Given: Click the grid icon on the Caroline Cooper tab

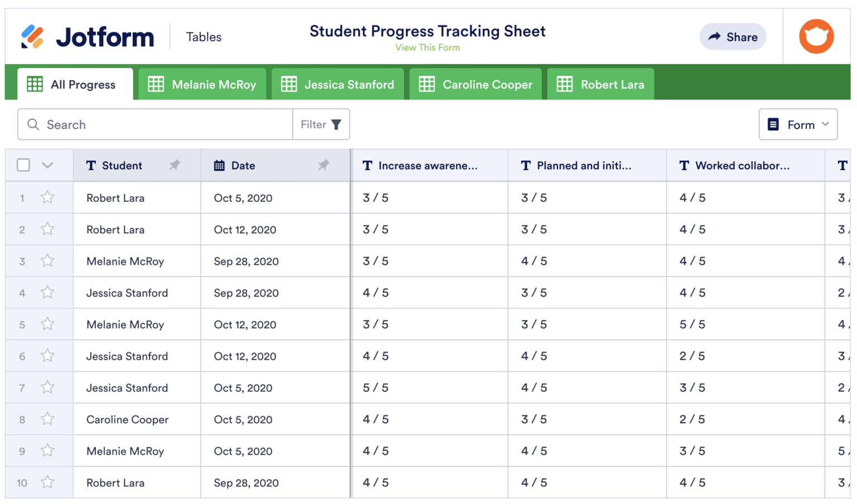Looking at the screenshot, I should pos(427,84).
